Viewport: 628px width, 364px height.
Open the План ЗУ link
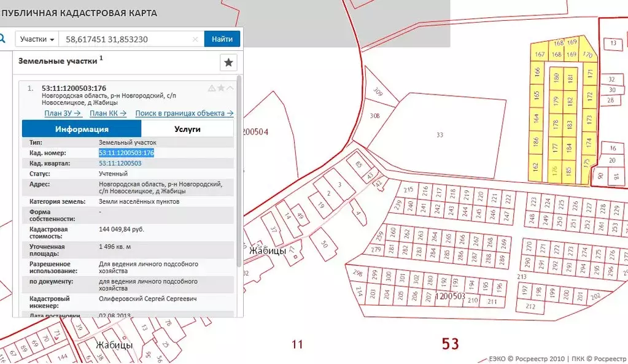coord(63,113)
